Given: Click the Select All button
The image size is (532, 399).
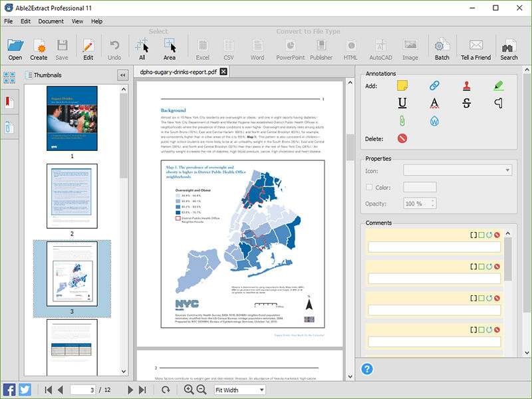Looking at the screenshot, I should point(142,50).
